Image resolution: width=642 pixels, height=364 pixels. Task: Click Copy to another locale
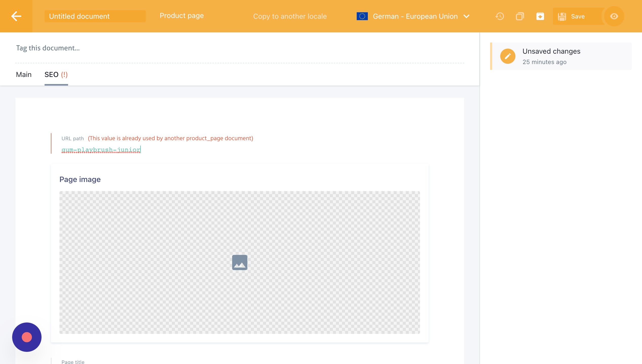pos(290,16)
